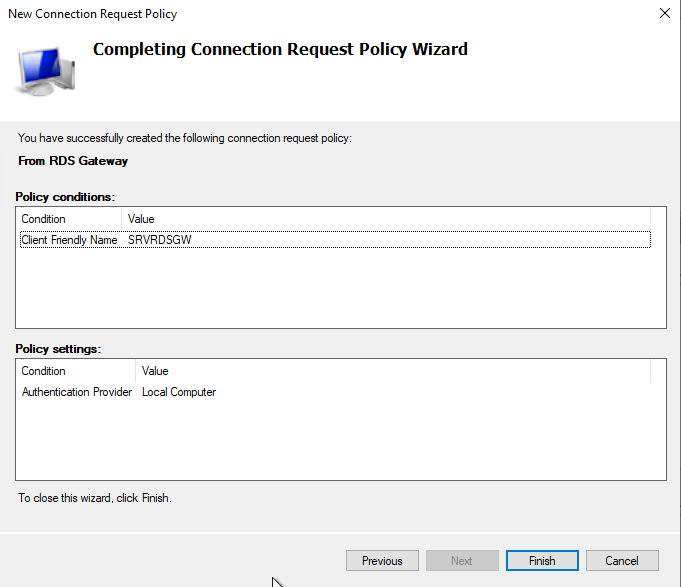Click the policy name From RDS Gateway
Image resolution: width=681 pixels, height=587 pixels.
coord(73,161)
